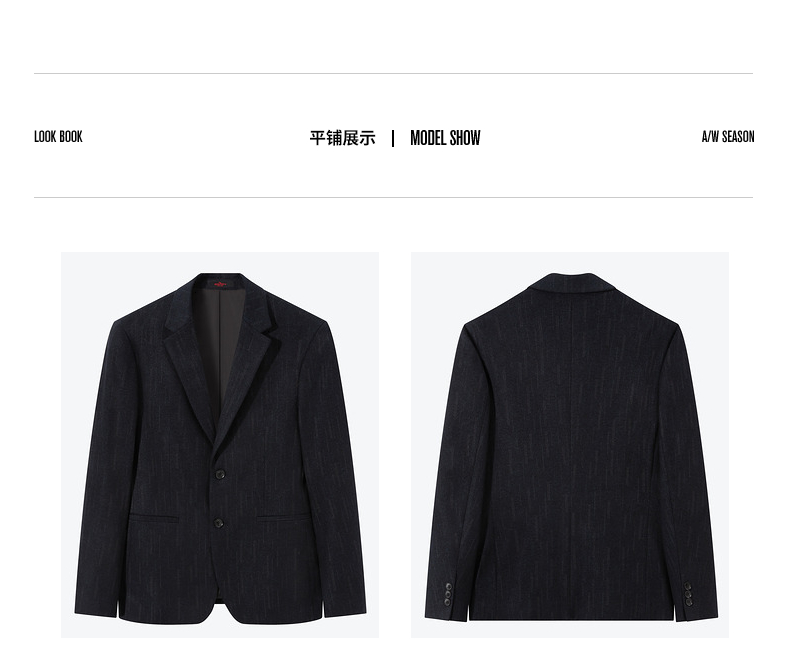Click the welt pocket on the front view's left side

click(153, 516)
